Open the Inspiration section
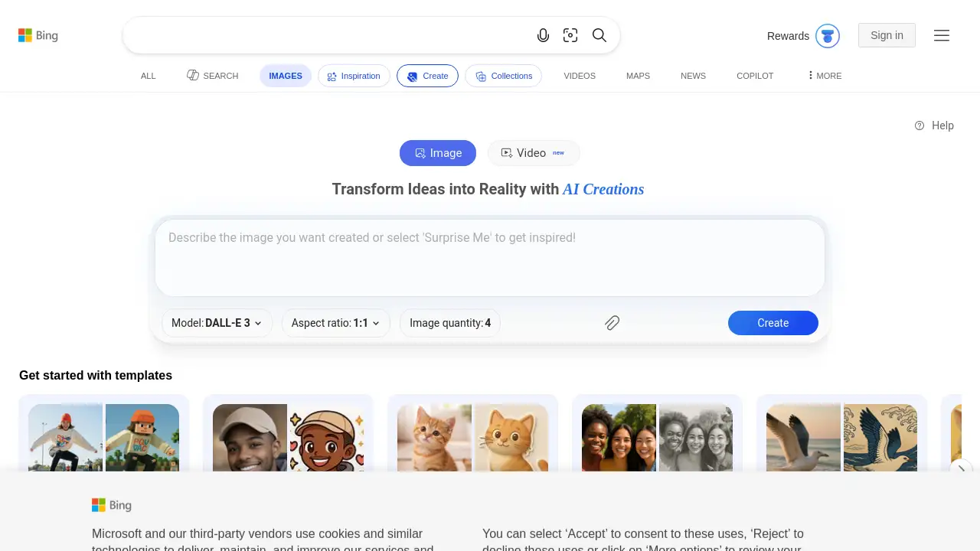Viewport: 980px width, 551px height. tap(354, 76)
